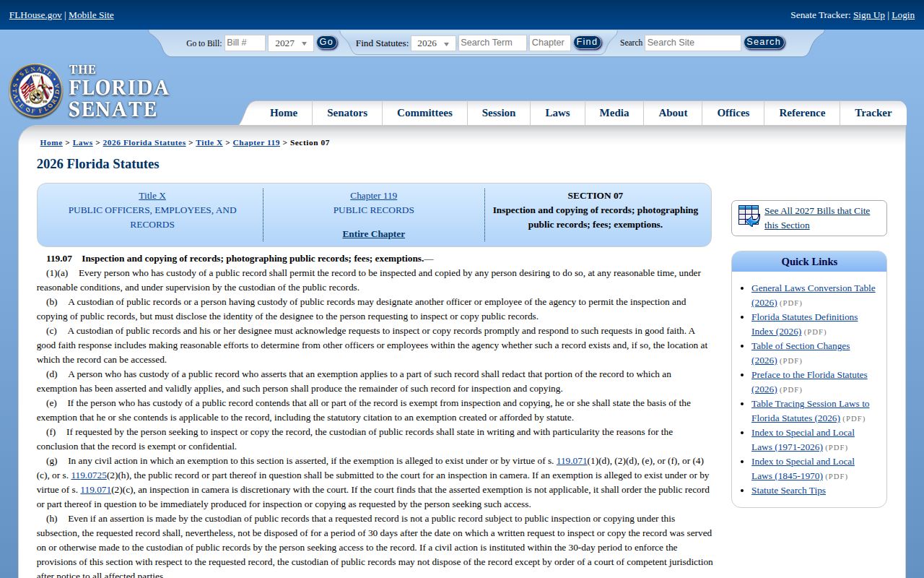Open the Session menu tab
924x578 pixels.
click(499, 113)
